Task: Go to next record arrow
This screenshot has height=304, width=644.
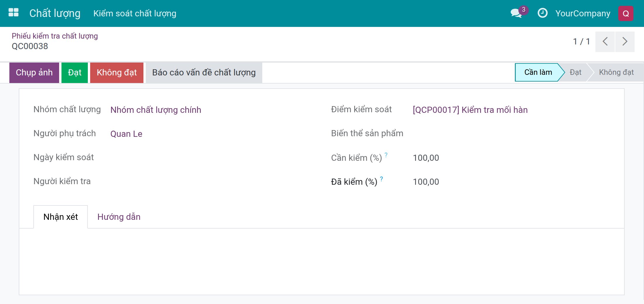Action: (x=625, y=42)
